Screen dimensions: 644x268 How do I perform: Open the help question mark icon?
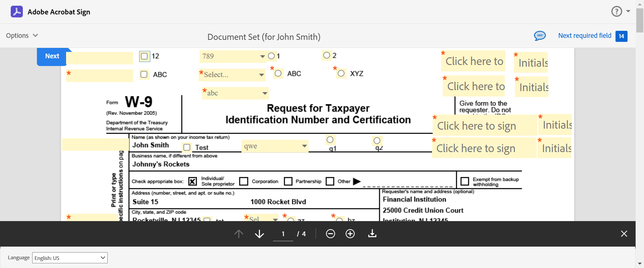coord(616,11)
